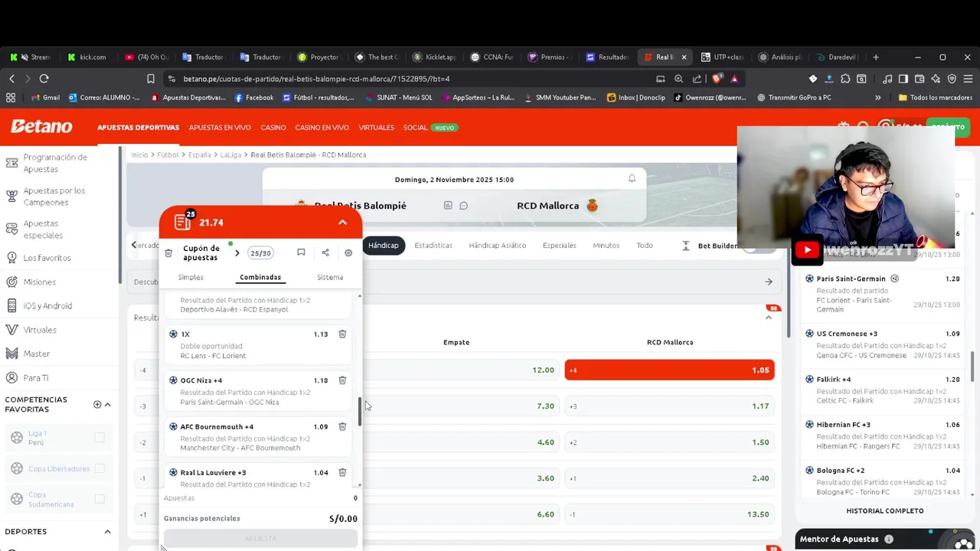Check the Copa Libertadores checkbox
This screenshot has width=980, height=551.
(x=100, y=468)
